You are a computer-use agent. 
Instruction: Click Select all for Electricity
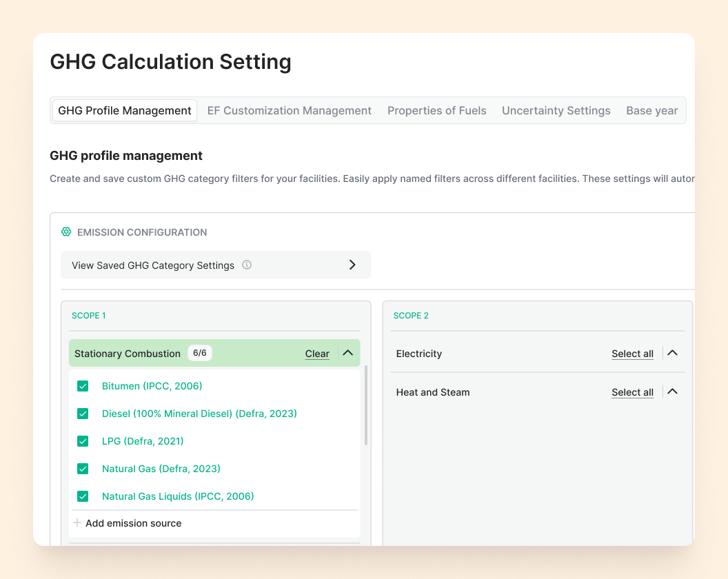tap(632, 354)
